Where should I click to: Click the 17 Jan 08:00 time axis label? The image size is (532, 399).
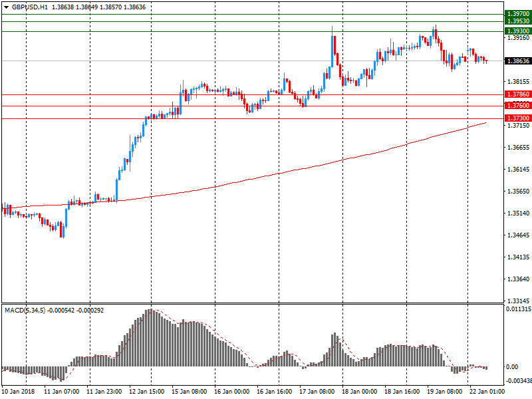click(x=317, y=392)
